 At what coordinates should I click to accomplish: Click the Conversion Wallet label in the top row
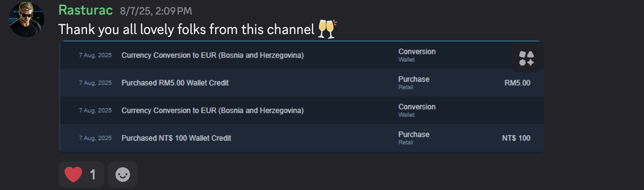point(417,55)
